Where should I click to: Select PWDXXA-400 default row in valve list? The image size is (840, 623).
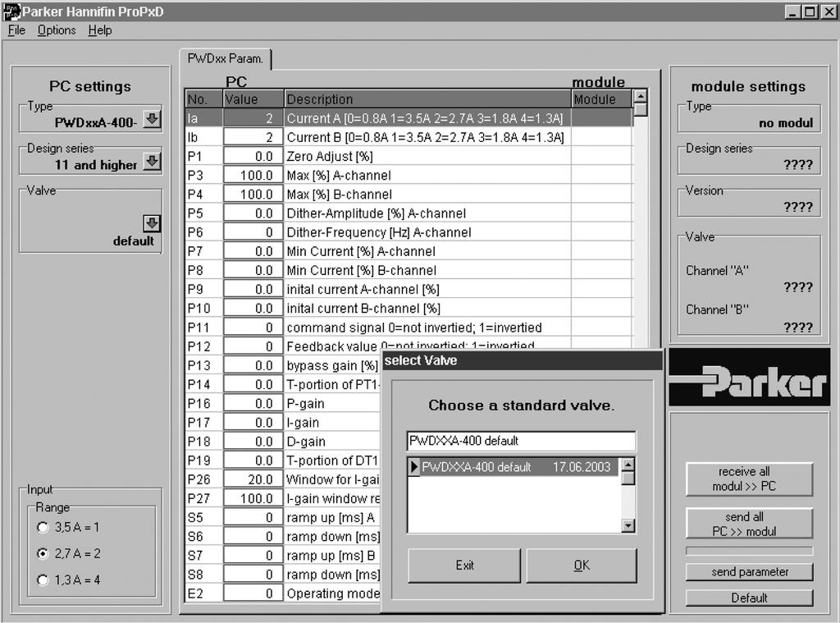click(x=514, y=467)
